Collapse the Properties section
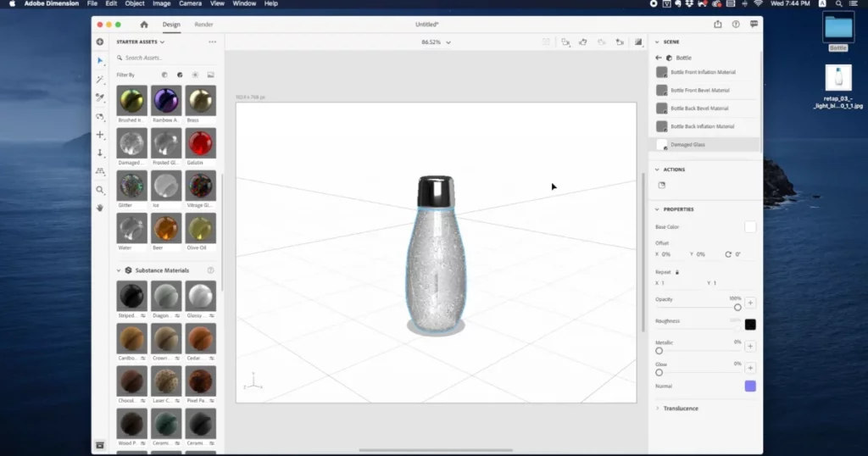Screen dimensions: 868x456 point(657,209)
